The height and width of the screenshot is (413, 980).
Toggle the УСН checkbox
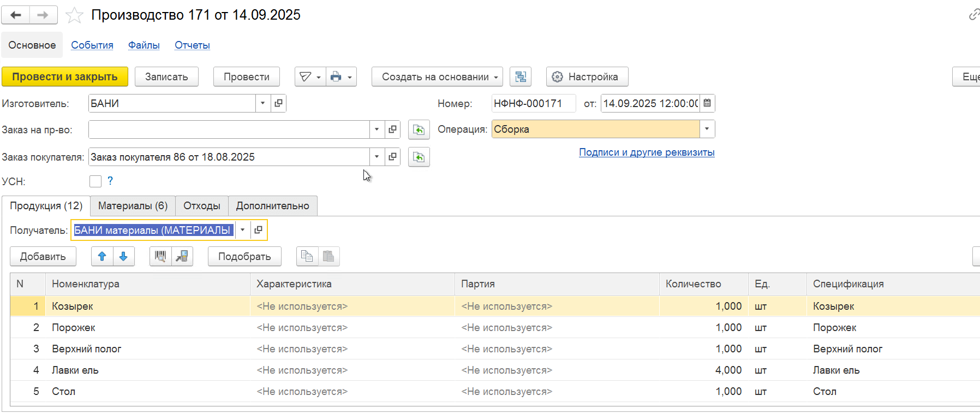95,181
